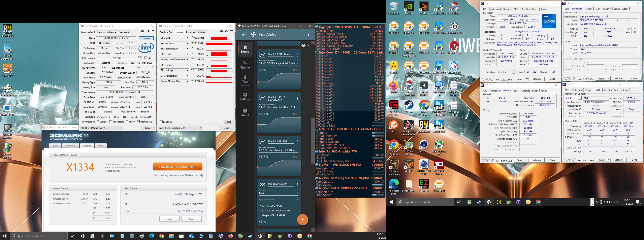
Task: Toggle CUDA checkbox
Action: [111, 117]
